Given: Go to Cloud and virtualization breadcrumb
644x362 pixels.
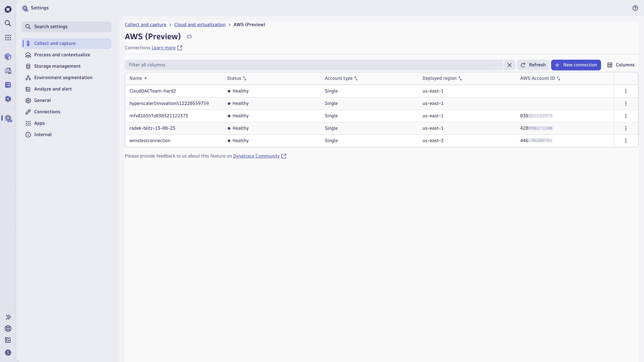Looking at the screenshot, I should (x=200, y=25).
